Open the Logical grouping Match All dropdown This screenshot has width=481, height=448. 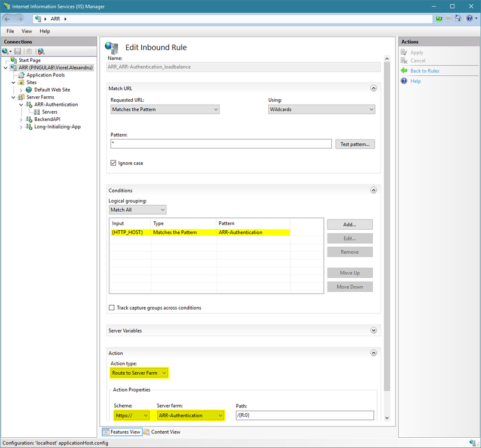tap(138, 210)
